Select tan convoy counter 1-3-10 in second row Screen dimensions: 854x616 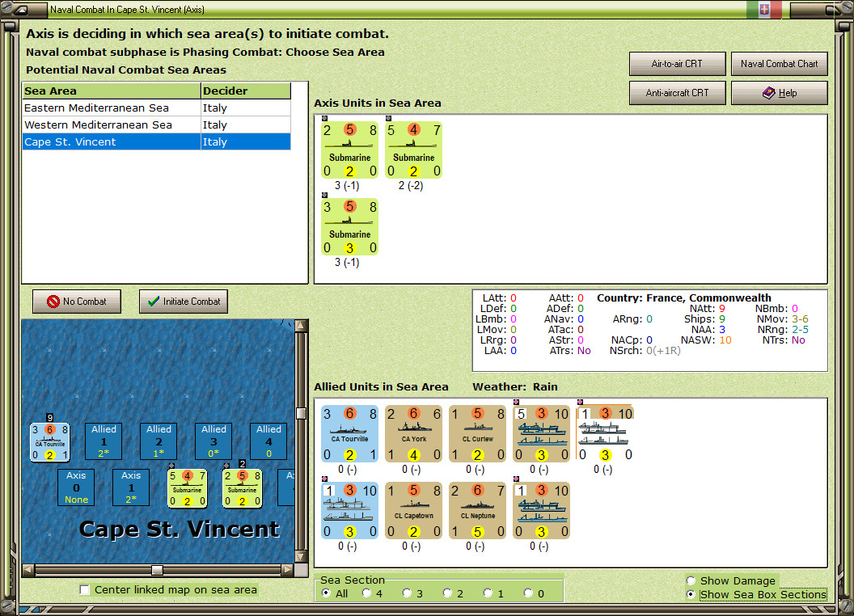point(541,511)
